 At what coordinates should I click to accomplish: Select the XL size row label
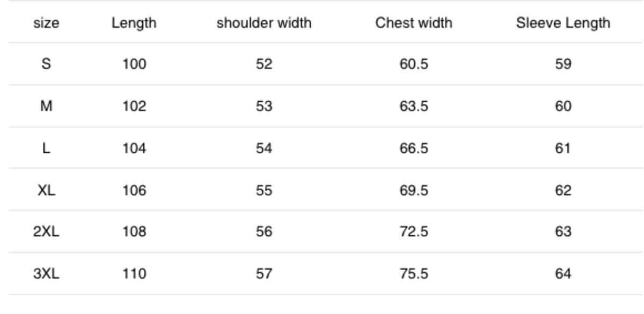46,190
